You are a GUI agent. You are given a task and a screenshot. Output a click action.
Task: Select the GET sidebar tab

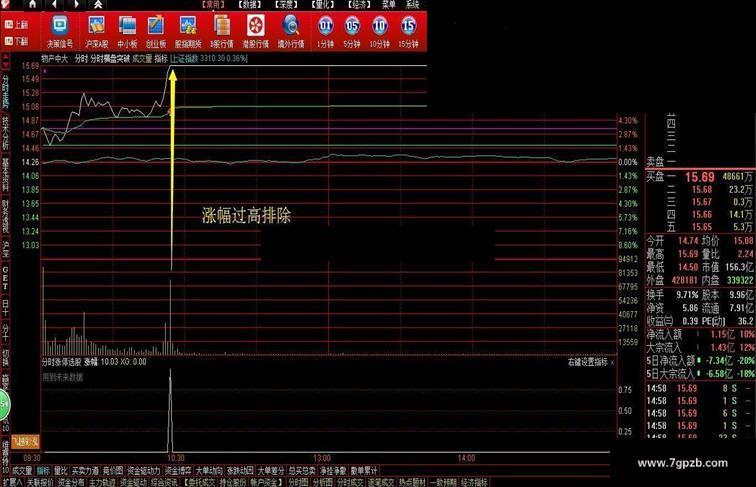pos(5,278)
